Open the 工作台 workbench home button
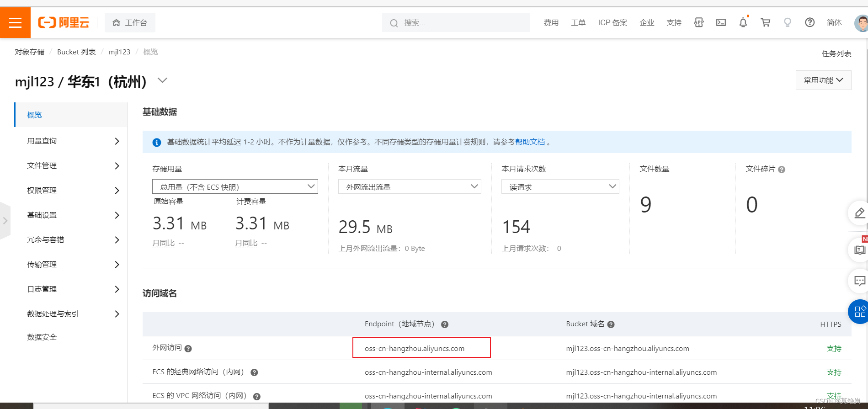 click(x=130, y=23)
